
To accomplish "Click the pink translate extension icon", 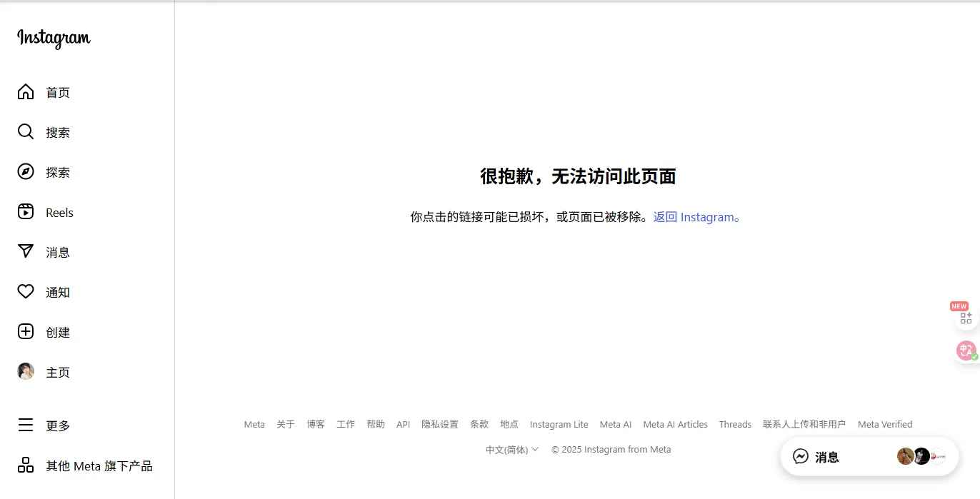I will tap(966, 351).
